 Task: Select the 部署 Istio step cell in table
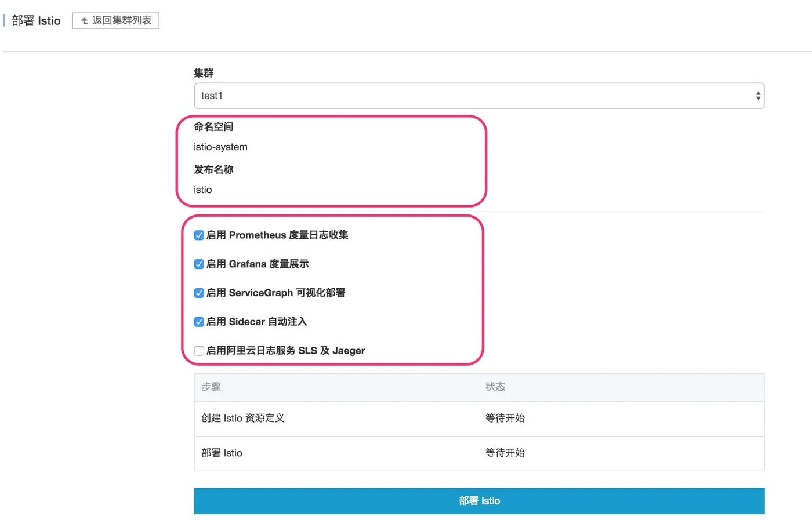click(x=222, y=453)
